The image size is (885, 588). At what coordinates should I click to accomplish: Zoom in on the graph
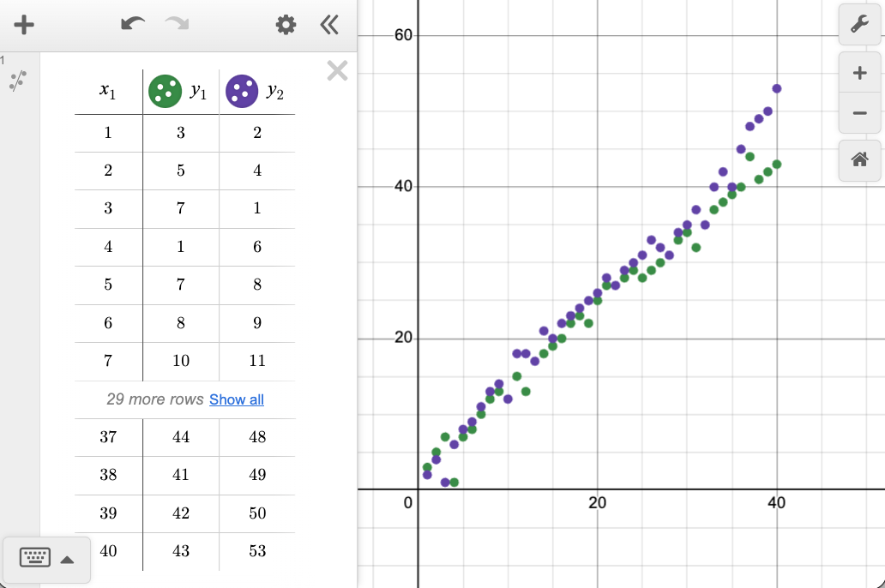(859, 74)
